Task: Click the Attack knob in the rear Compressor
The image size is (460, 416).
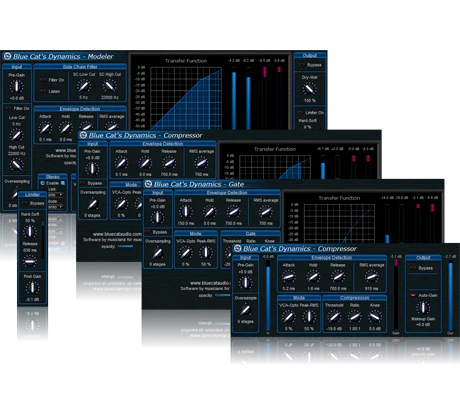Action: point(121,163)
